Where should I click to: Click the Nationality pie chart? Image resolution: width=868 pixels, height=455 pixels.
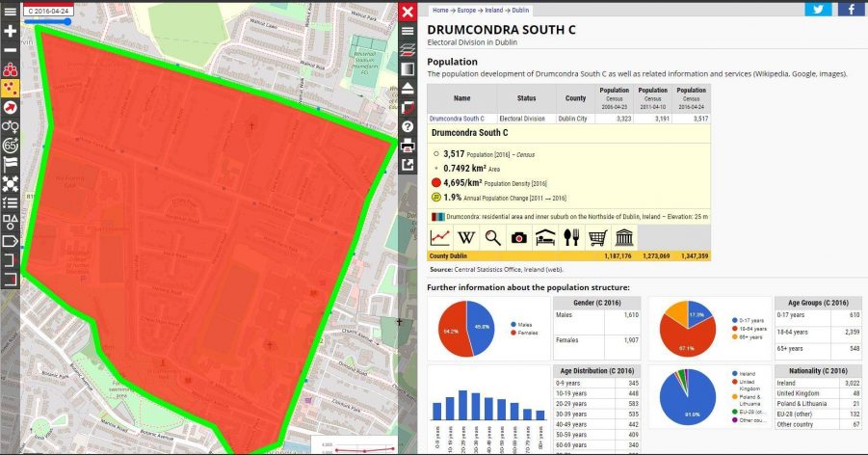688,397
